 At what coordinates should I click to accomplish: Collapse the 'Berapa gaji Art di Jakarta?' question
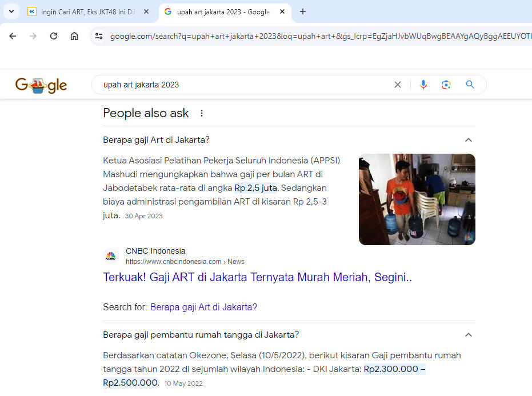point(468,139)
